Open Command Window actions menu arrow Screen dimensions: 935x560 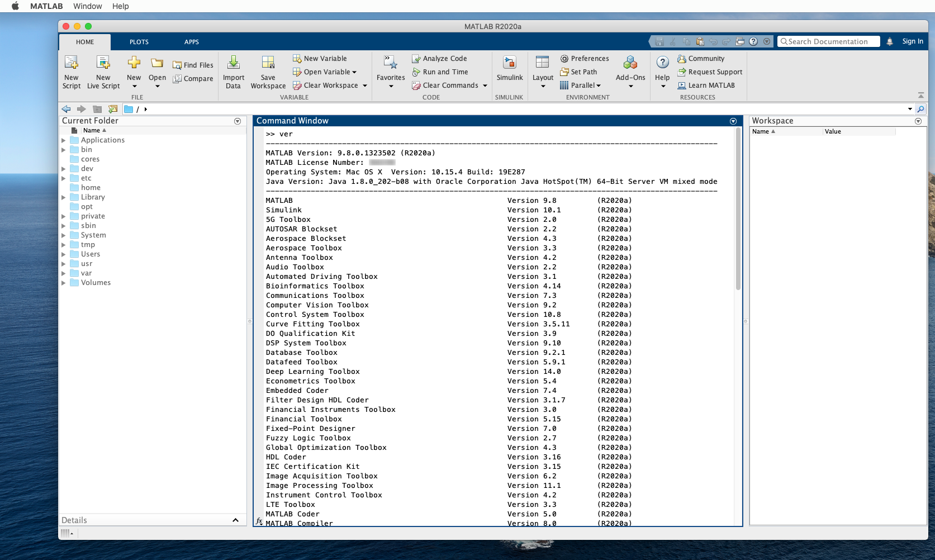click(x=733, y=121)
